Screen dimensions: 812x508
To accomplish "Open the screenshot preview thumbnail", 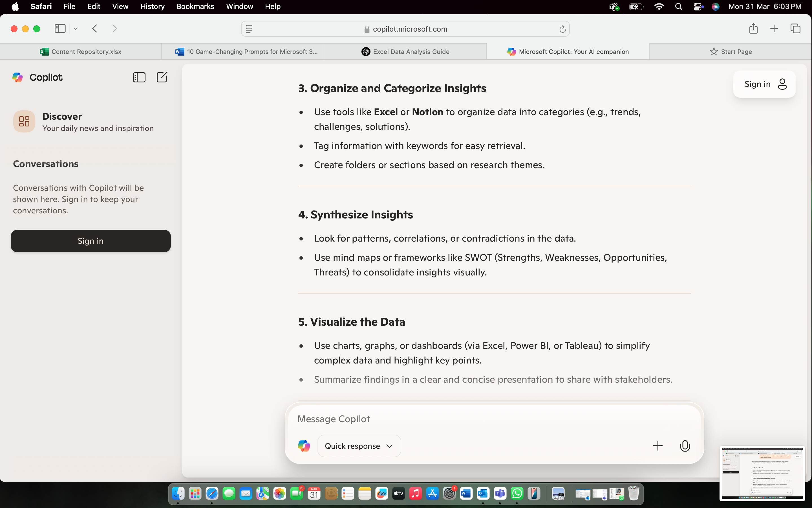I will (762, 473).
